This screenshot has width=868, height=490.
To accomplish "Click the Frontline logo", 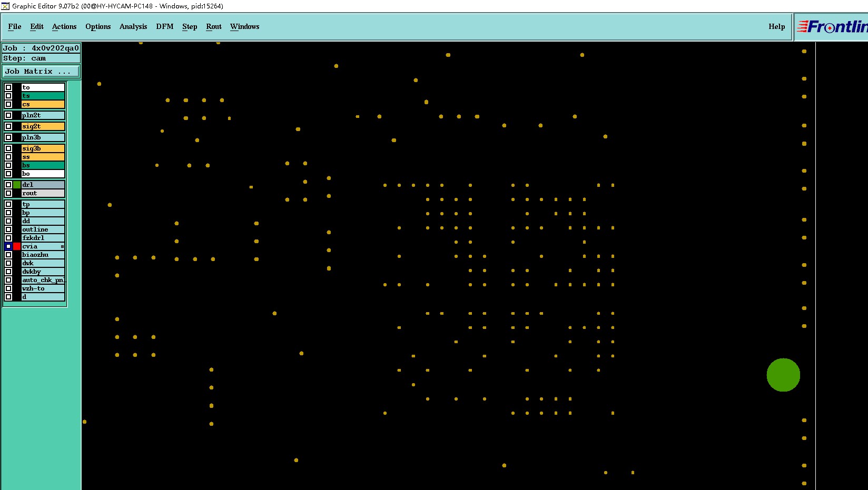I will pos(832,26).
